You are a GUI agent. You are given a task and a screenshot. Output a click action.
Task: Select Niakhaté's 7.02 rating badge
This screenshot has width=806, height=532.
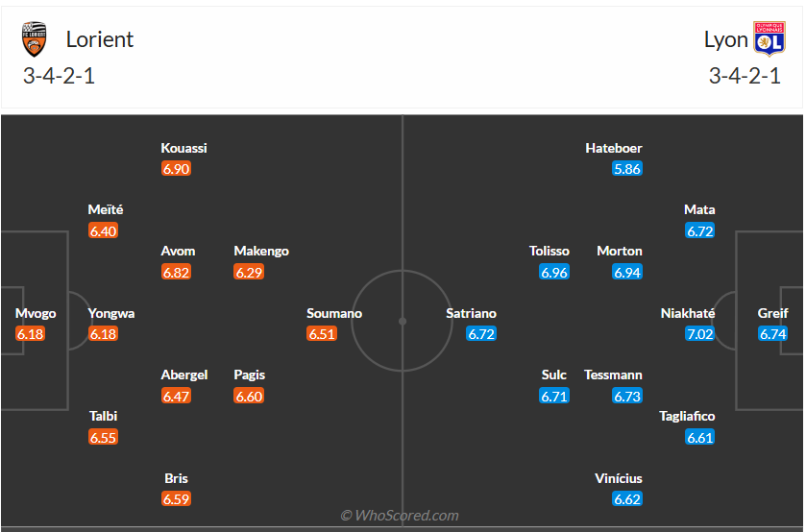700,334
